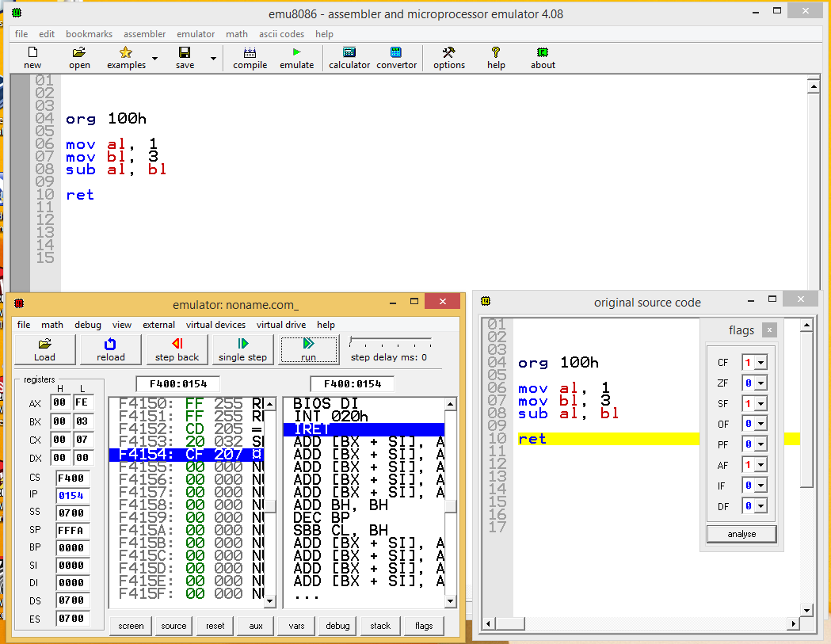Open the ascii codes menu
The width and height of the screenshot is (831, 644).
(x=281, y=34)
